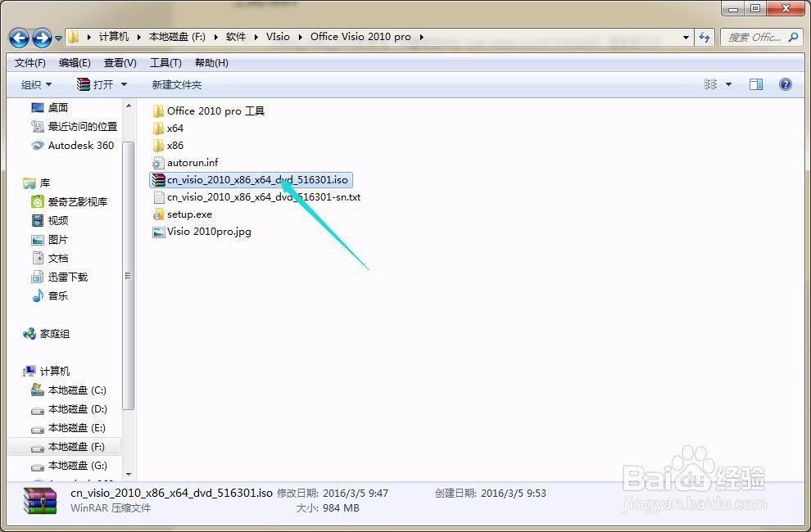Click the setup.exe filename
This screenshot has width=811, height=532.
tap(189, 214)
